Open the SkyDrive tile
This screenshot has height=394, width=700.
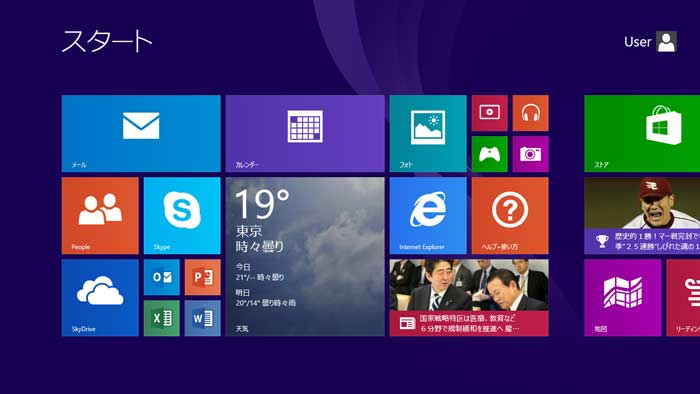click(100, 298)
